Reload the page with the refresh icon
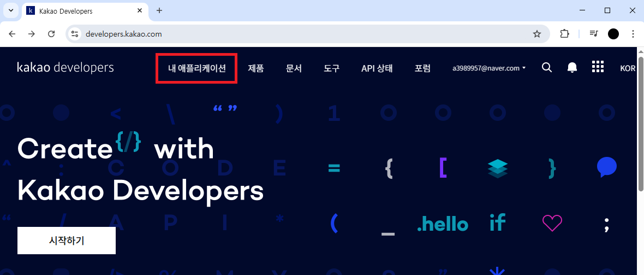The image size is (644, 275). [x=51, y=34]
